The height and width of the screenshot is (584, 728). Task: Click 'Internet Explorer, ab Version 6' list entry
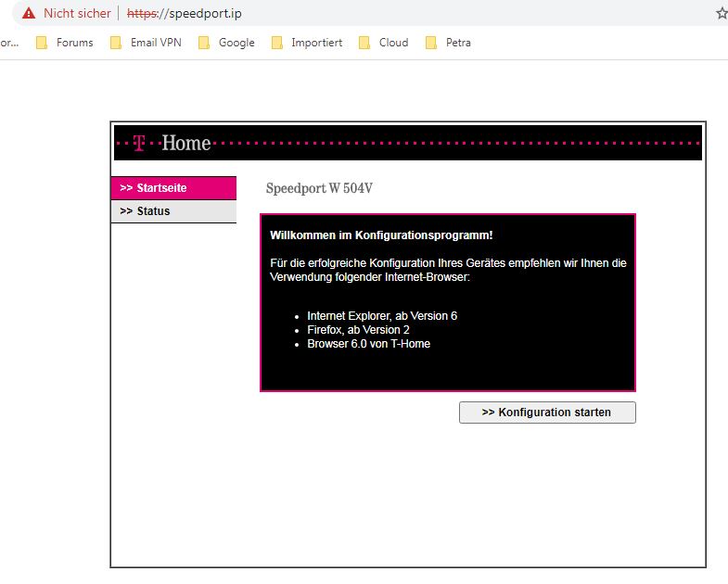point(382,316)
